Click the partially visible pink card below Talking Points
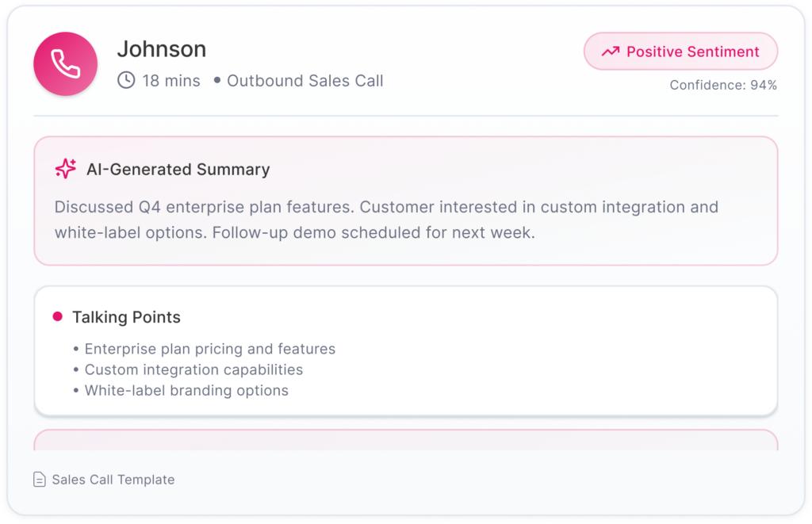 (405, 440)
